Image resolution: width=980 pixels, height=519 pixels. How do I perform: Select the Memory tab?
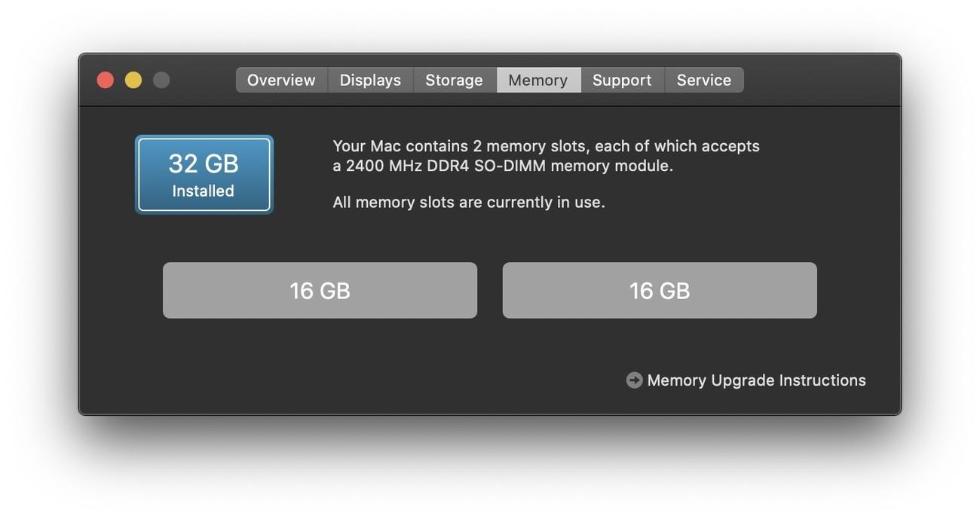point(537,80)
